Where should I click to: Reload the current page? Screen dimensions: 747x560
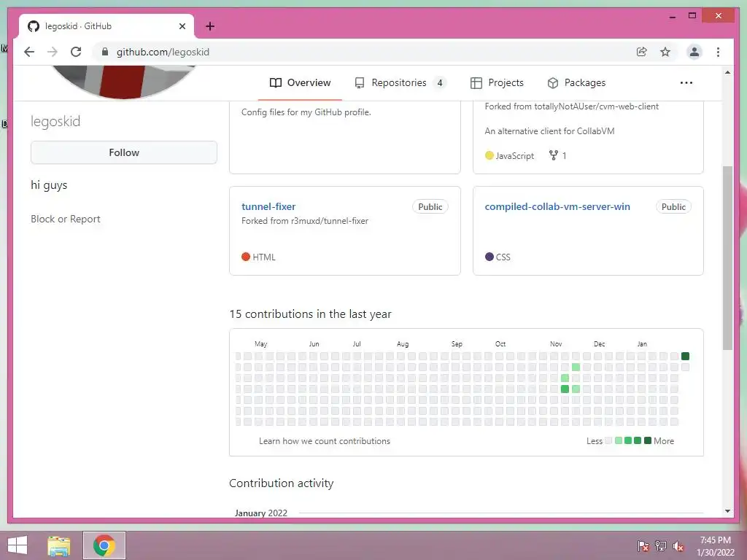tap(76, 52)
